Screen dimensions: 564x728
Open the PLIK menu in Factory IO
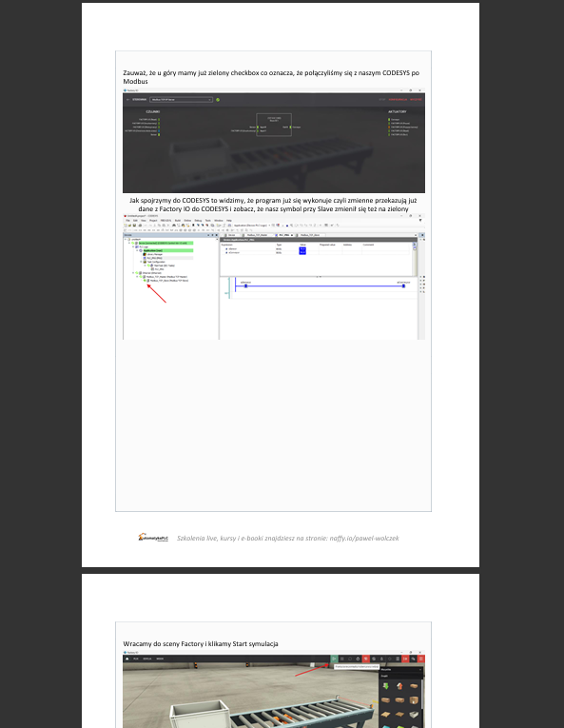click(136, 659)
